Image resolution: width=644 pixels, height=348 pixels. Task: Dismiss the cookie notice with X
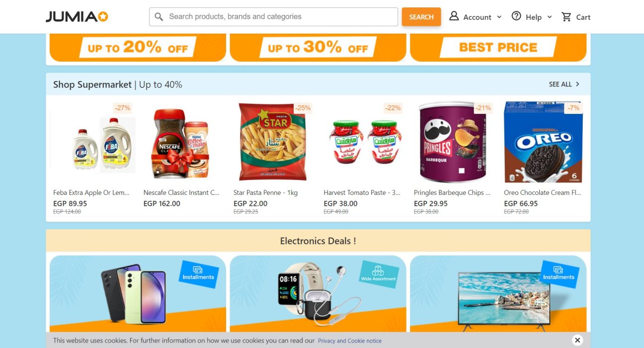577,340
